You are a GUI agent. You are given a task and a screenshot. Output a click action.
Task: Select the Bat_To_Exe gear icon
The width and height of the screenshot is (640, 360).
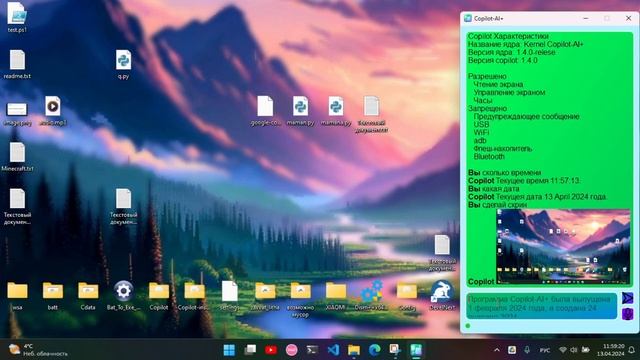[x=123, y=296]
